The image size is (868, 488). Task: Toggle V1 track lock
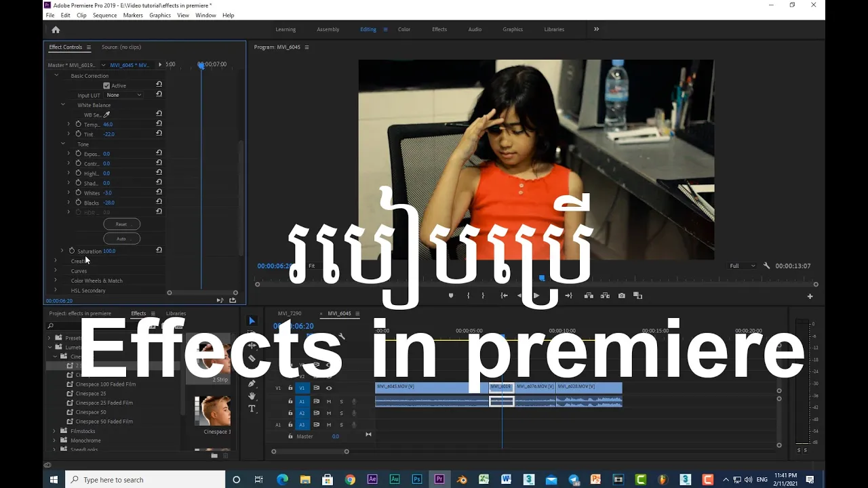click(290, 388)
